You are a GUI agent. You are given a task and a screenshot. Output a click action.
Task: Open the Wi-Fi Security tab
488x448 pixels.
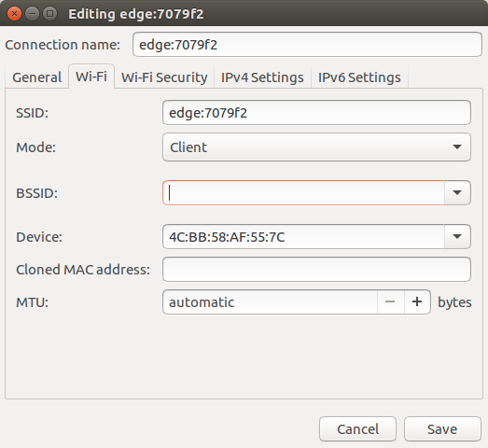tap(164, 77)
